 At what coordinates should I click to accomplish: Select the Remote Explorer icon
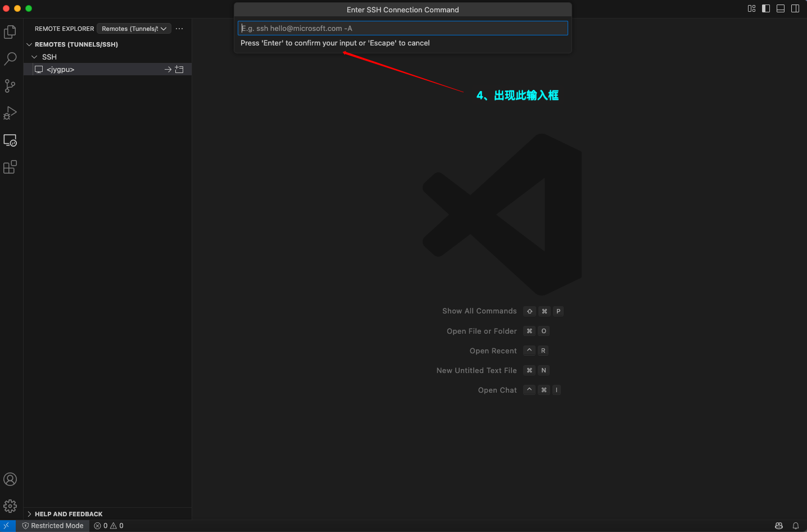point(10,140)
